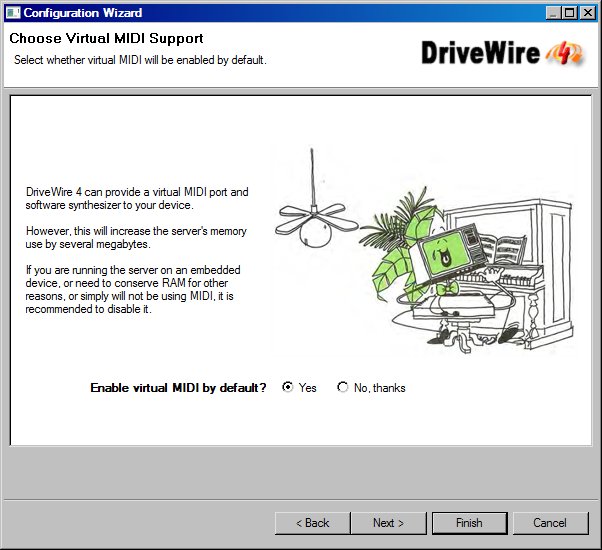Click the DriveWire 4 logo

coord(503,53)
